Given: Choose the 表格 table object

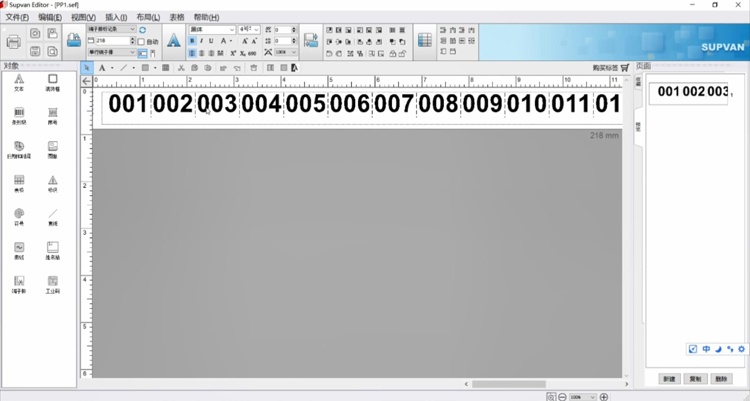Looking at the screenshot, I should pos(18,183).
